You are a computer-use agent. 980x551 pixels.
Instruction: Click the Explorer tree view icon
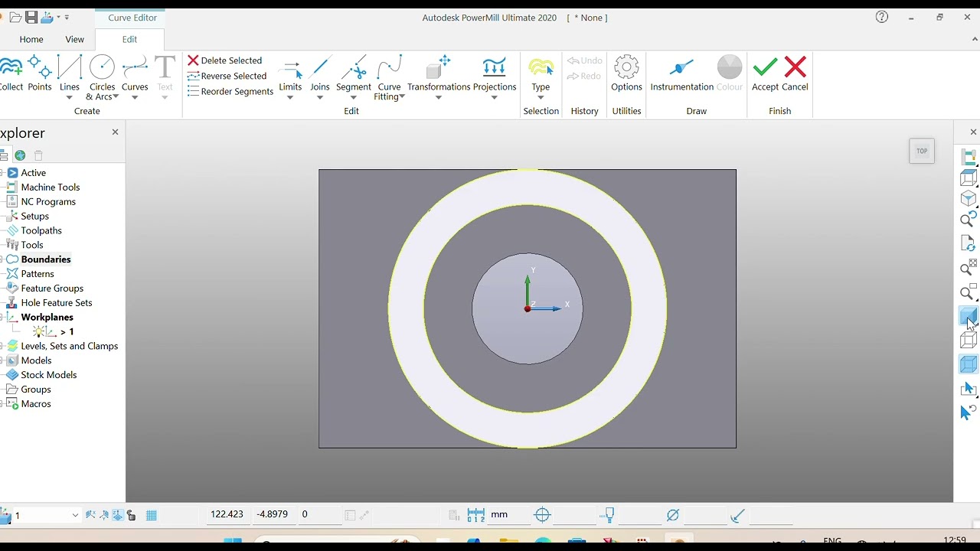click(x=4, y=155)
